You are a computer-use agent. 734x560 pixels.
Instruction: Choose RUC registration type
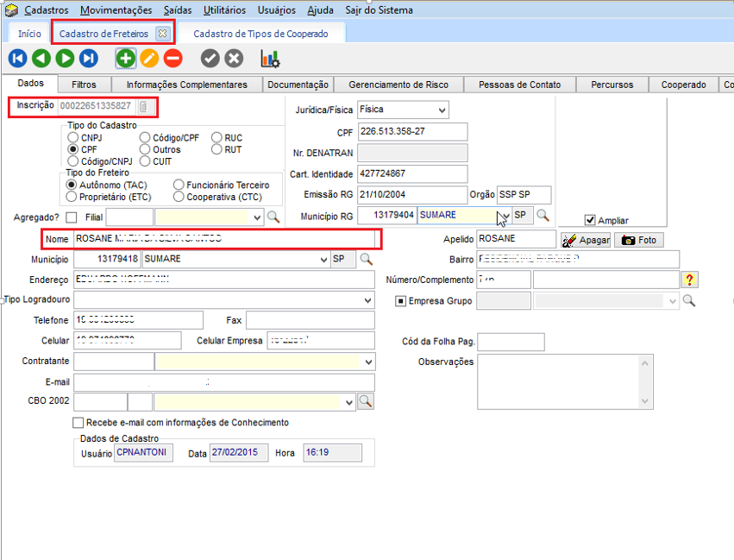[216, 138]
